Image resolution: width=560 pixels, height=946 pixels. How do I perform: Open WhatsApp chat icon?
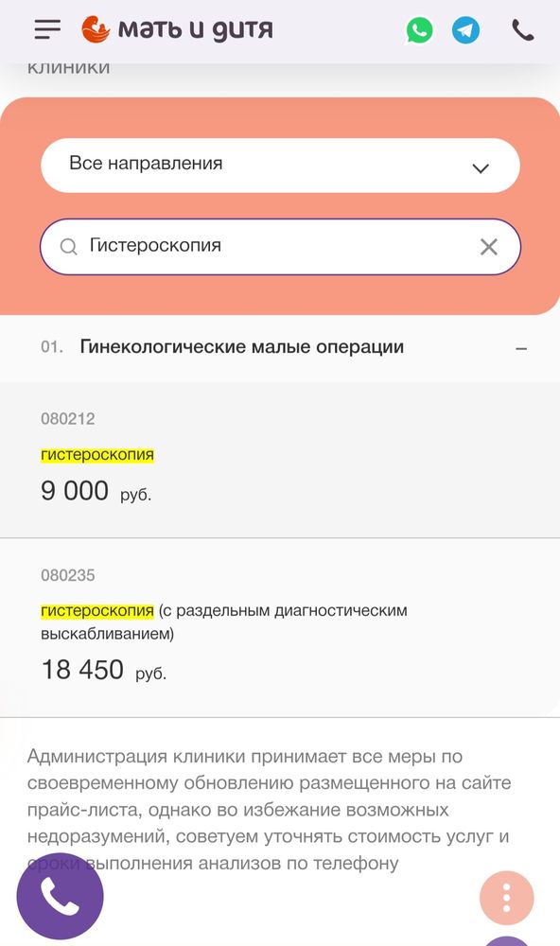pyautogui.click(x=417, y=29)
